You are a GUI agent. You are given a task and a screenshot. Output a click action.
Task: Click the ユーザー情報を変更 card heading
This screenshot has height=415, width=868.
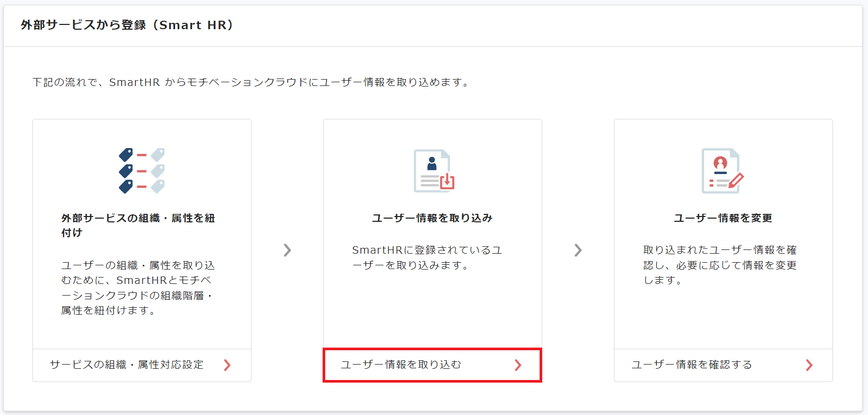(x=722, y=218)
